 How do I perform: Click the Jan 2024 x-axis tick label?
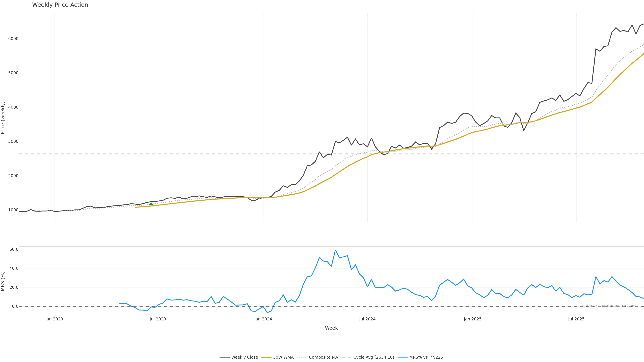click(x=263, y=319)
